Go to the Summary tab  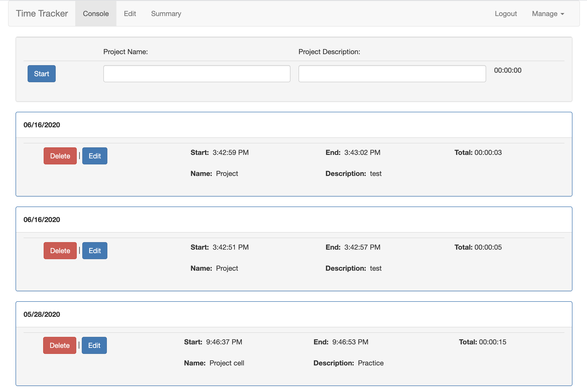[x=166, y=14]
